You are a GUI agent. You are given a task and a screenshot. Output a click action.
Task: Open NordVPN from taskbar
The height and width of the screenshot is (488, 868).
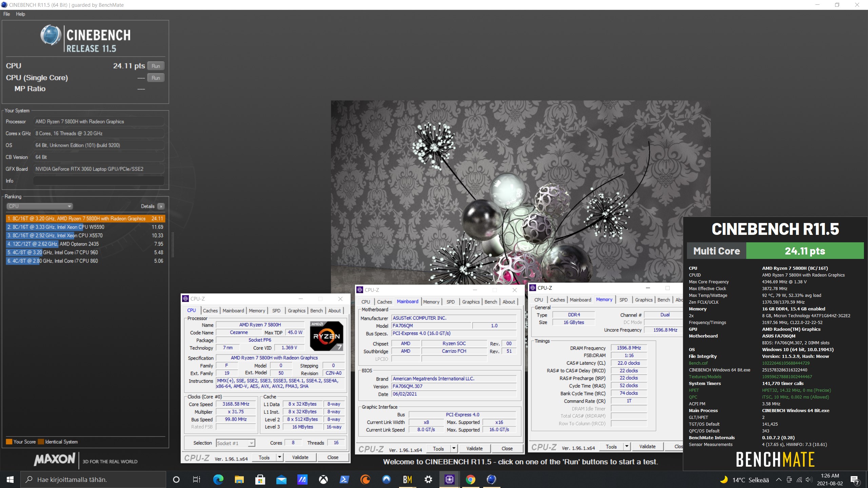coord(387,480)
